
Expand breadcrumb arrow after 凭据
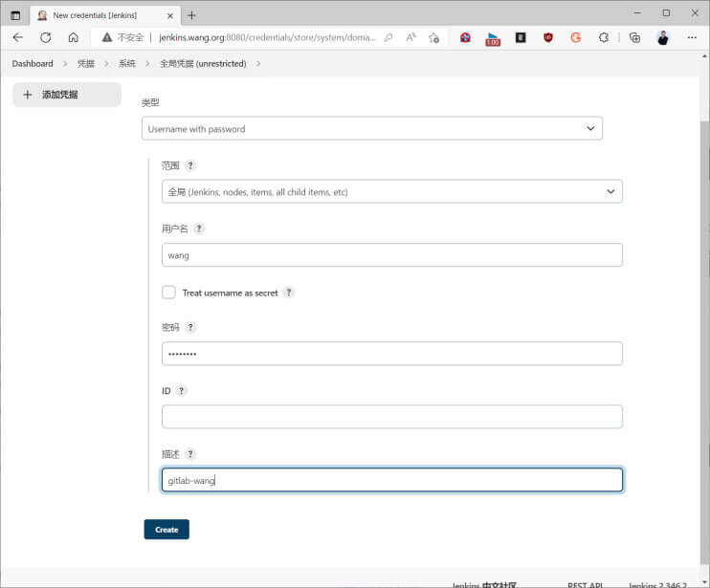click(106, 64)
